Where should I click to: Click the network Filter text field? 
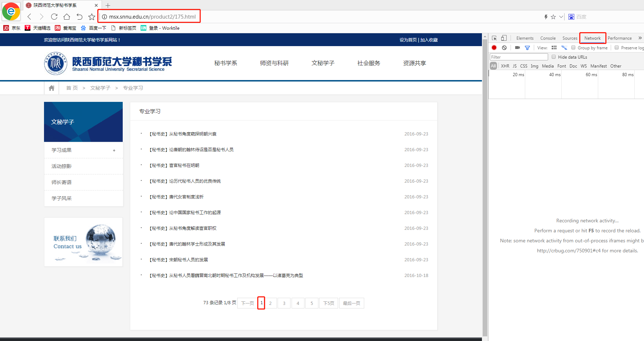[518, 57]
